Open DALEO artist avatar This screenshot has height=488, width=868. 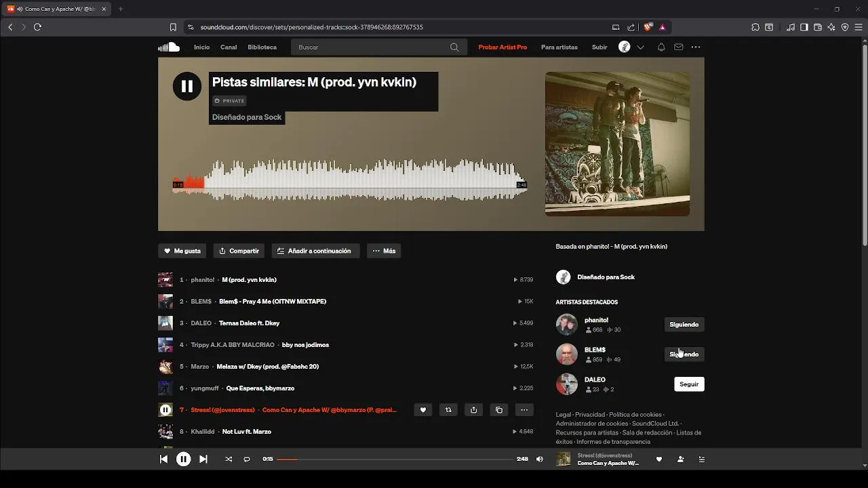click(567, 384)
